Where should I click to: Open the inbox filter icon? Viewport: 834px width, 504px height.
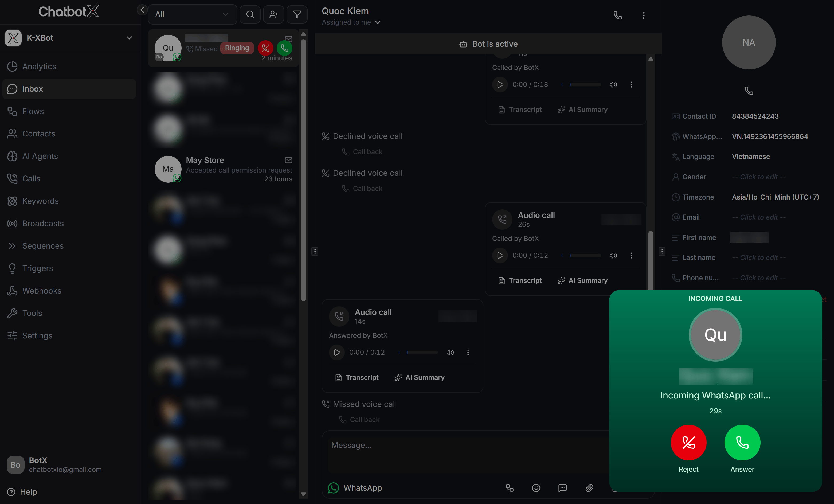click(x=297, y=14)
